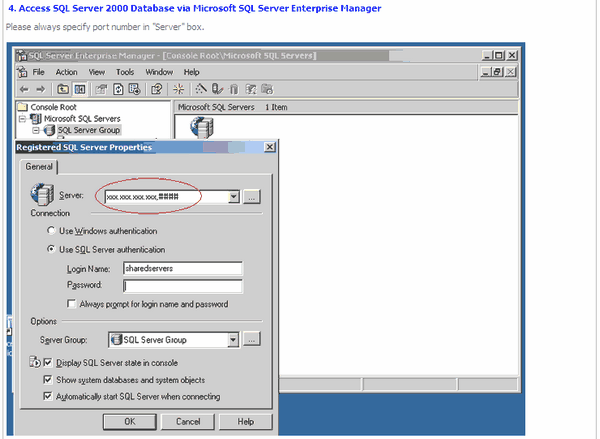Click the dialog's Help button
600x439 pixels.
point(246,421)
